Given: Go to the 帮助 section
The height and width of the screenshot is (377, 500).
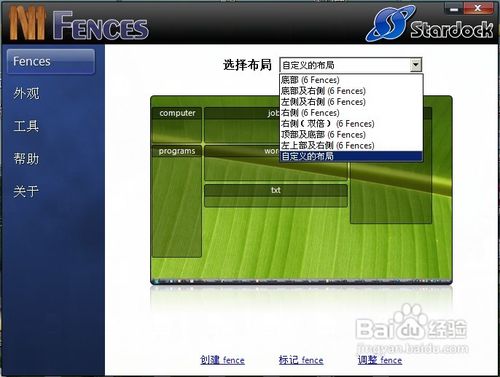Looking at the screenshot, I should click(x=26, y=159).
